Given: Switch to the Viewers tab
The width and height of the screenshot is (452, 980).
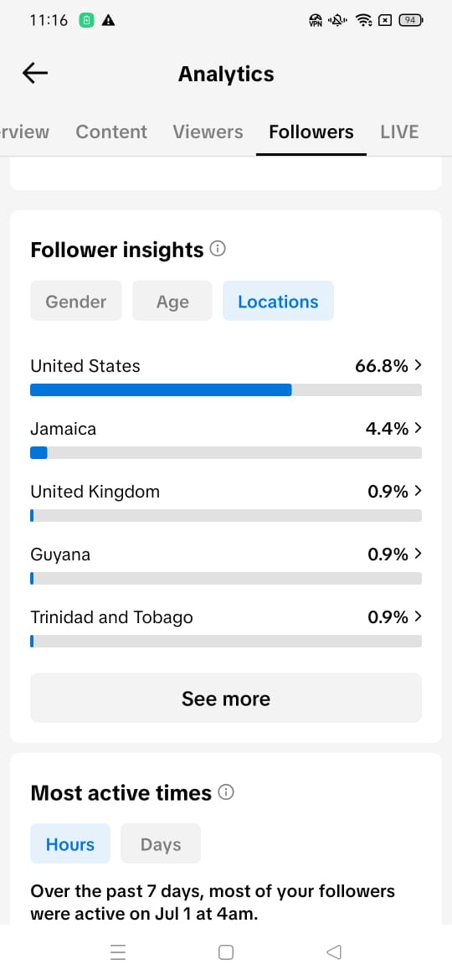Looking at the screenshot, I should [x=208, y=132].
